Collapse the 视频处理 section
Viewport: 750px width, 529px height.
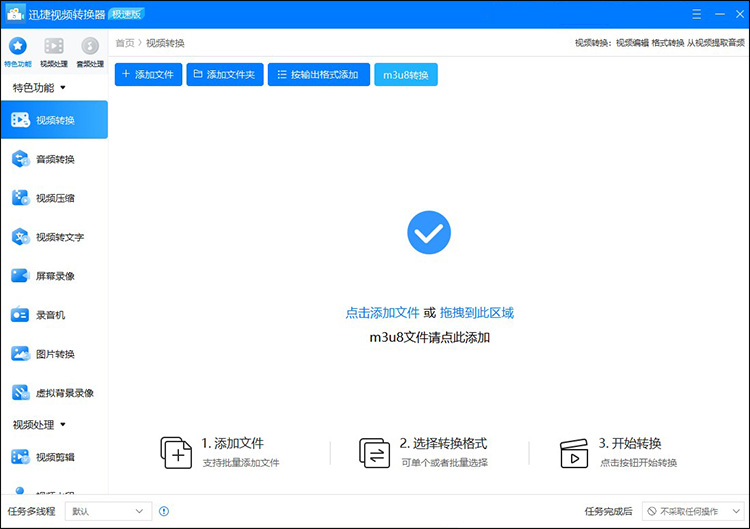coord(39,424)
